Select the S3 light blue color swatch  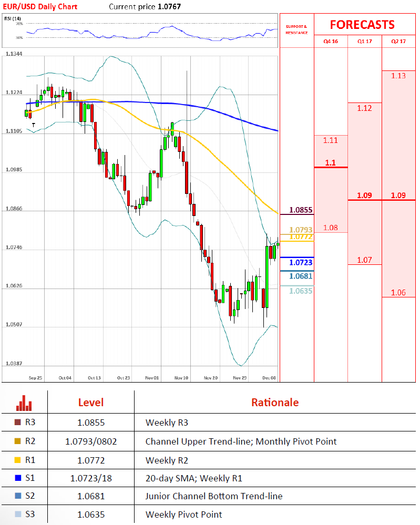pos(18,514)
